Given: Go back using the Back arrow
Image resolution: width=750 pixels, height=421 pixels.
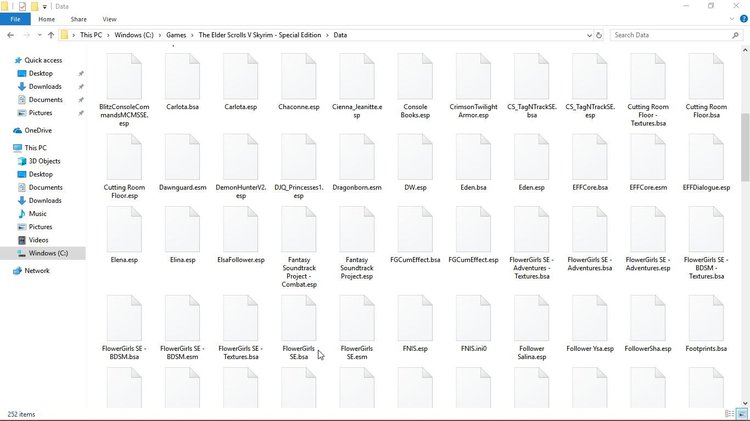Looking at the screenshot, I should [11, 35].
